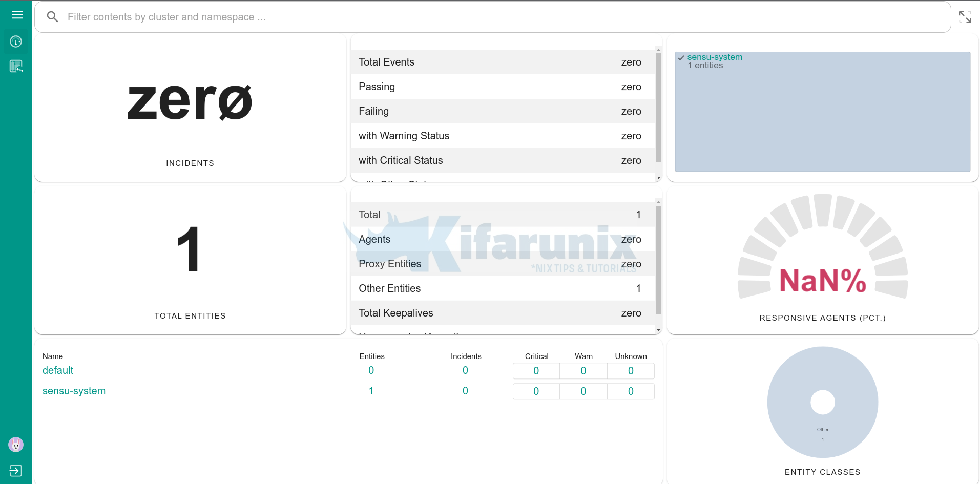Click the large zero incidents value
The height and width of the screenshot is (484, 980).
point(190,102)
